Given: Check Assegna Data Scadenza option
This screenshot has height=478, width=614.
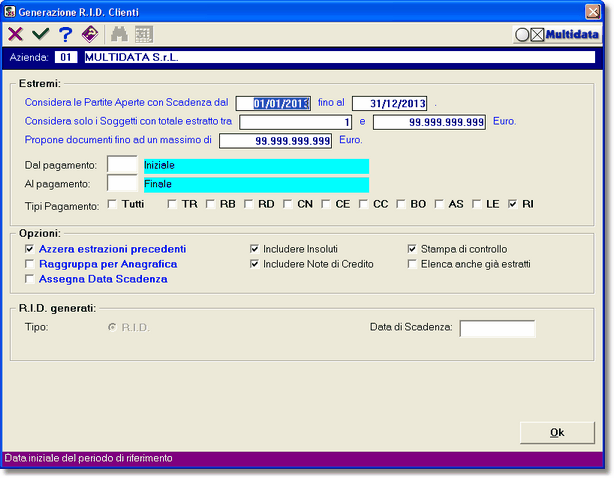Looking at the screenshot, I should click(29, 279).
